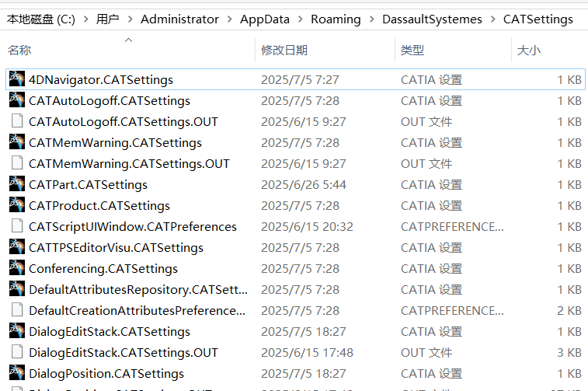Click the 4DNavigator.CATSettings file icon
The height and width of the screenshot is (391, 588).
coord(16,79)
